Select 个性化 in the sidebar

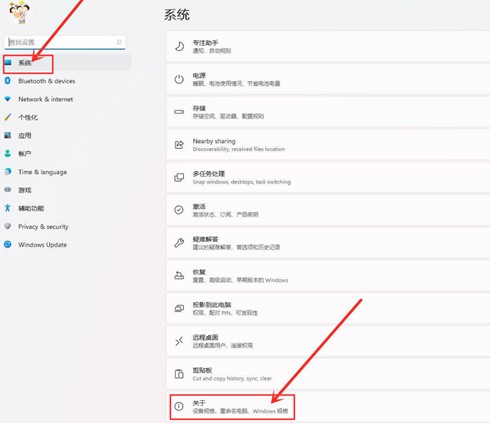click(x=28, y=117)
